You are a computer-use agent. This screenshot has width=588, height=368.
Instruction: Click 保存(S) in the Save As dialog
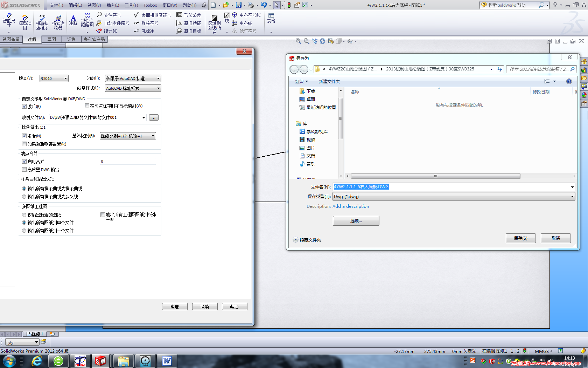520,238
